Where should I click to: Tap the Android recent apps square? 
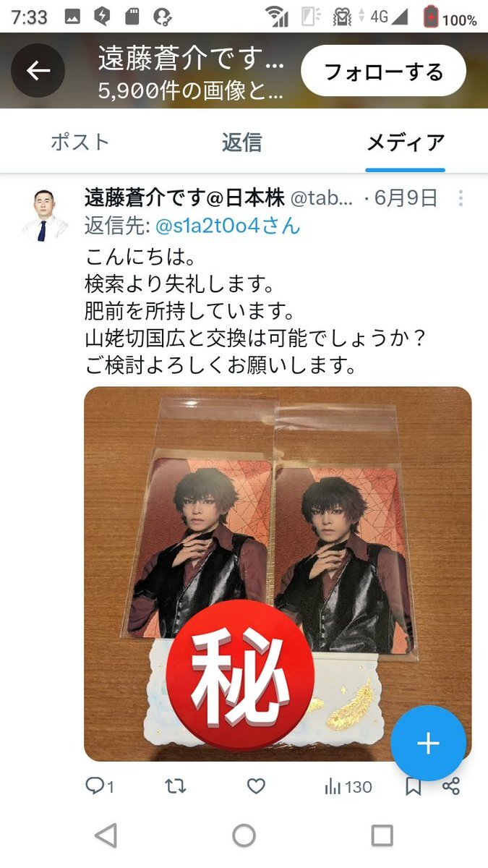[382, 836]
